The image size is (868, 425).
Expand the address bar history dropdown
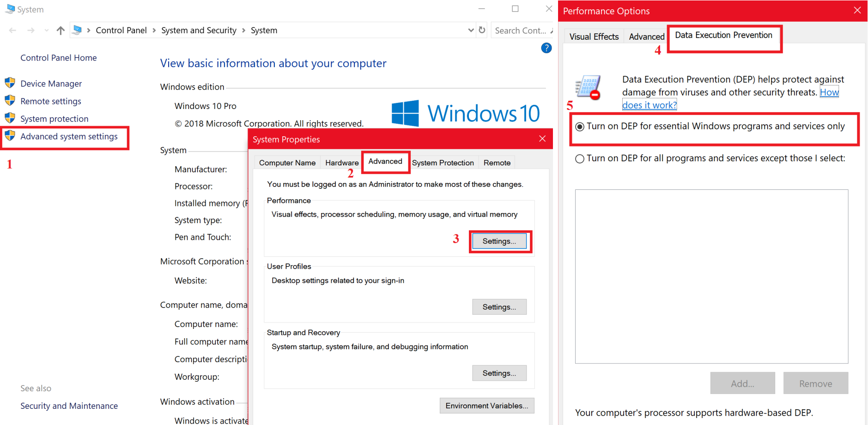[471, 30]
